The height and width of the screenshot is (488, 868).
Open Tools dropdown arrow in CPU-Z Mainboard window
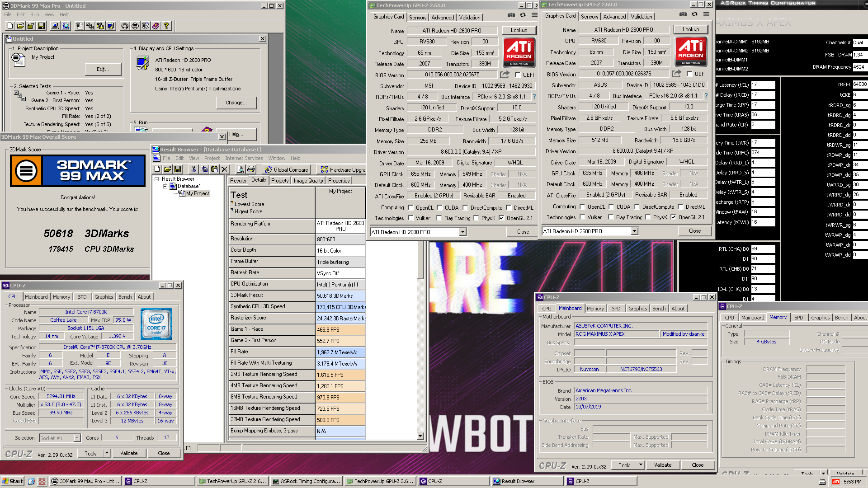point(641,465)
